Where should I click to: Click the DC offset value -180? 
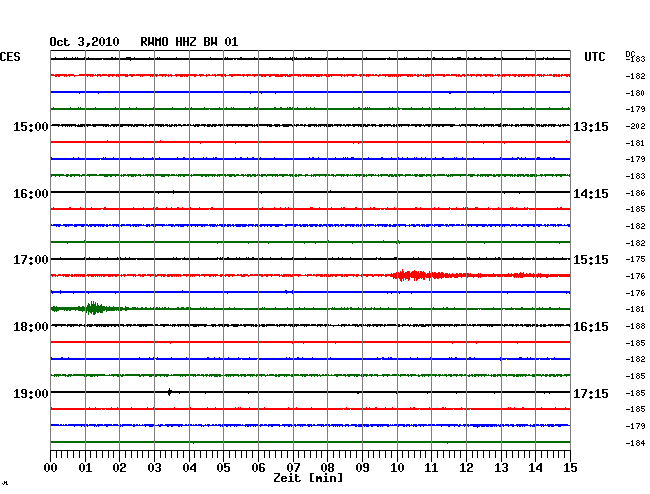click(635, 93)
